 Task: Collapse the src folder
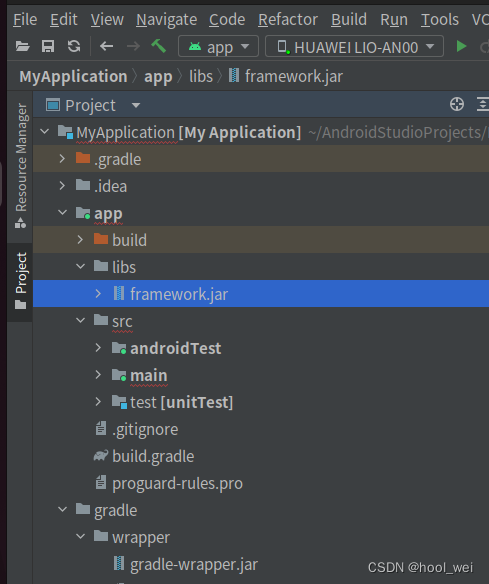pyautogui.click(x=80, y=320)
